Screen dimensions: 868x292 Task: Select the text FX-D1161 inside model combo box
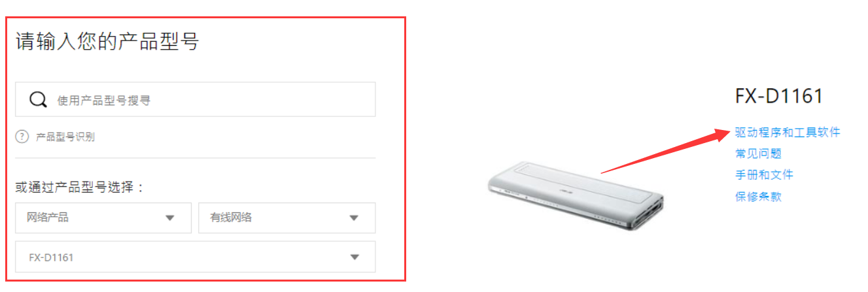[51, 257]
